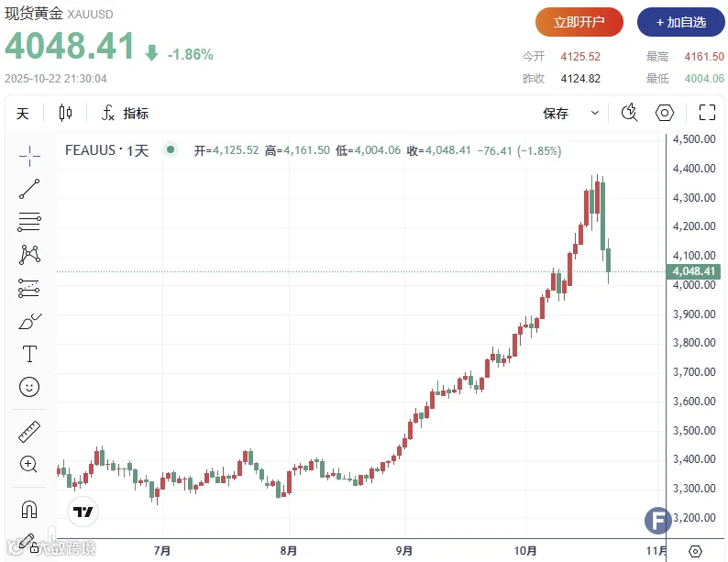Click the 4,048.41 price label on axis
Image resolution: width=728 pixels, height=562 pixels.
coord(694,271)
